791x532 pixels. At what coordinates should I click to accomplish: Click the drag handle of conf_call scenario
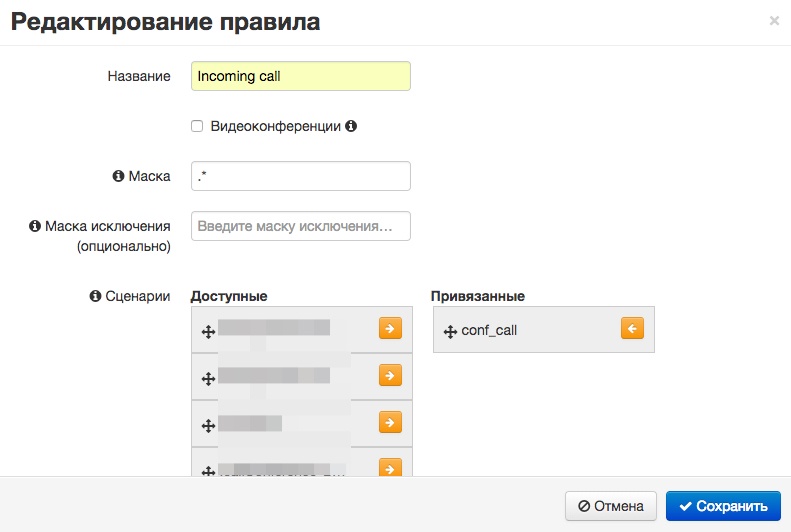(450, 331)
